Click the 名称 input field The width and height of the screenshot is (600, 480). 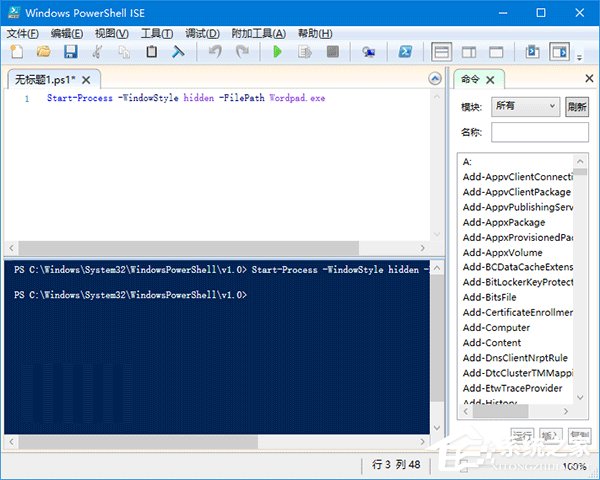[540, 132]
